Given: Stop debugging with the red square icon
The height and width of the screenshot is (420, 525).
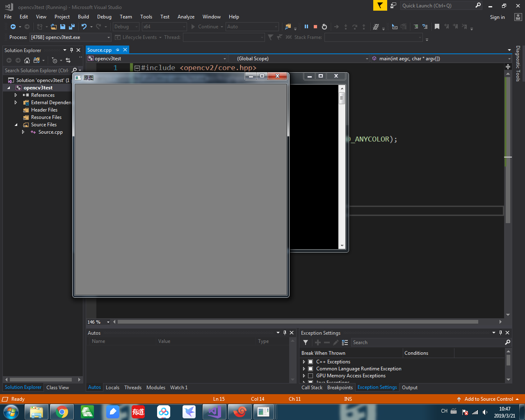Looking at the screenshot, I should 315,27.
